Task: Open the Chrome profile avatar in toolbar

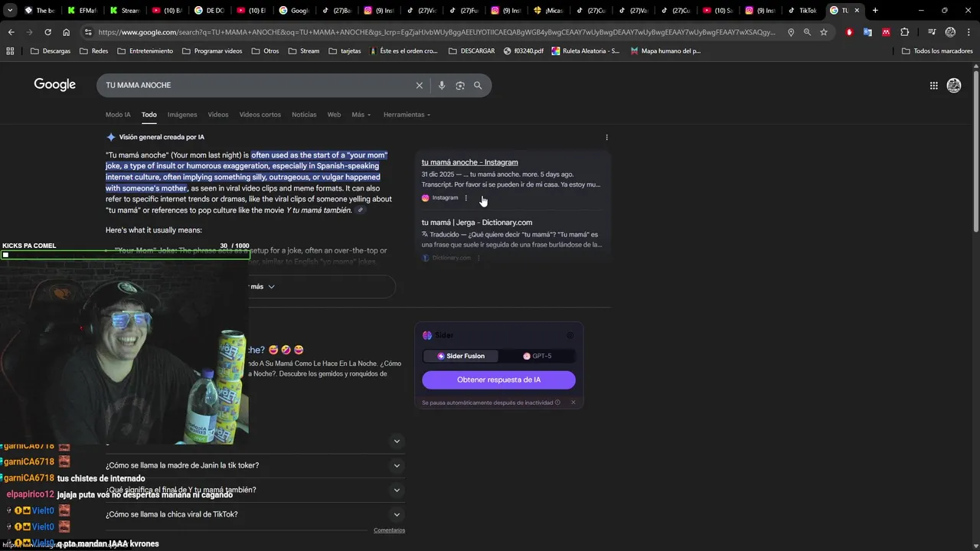Action: [950, 32]
